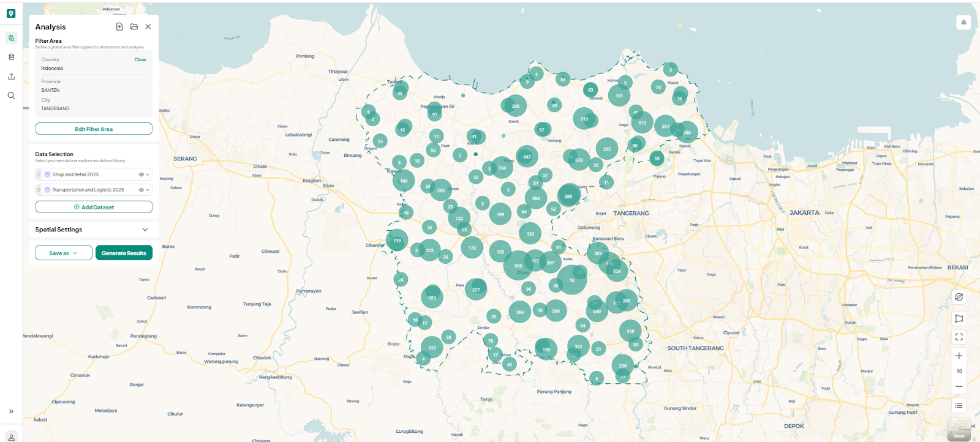Expand the collapsed left sidebar
Screen dimensions: 980x442
point(11,411)
